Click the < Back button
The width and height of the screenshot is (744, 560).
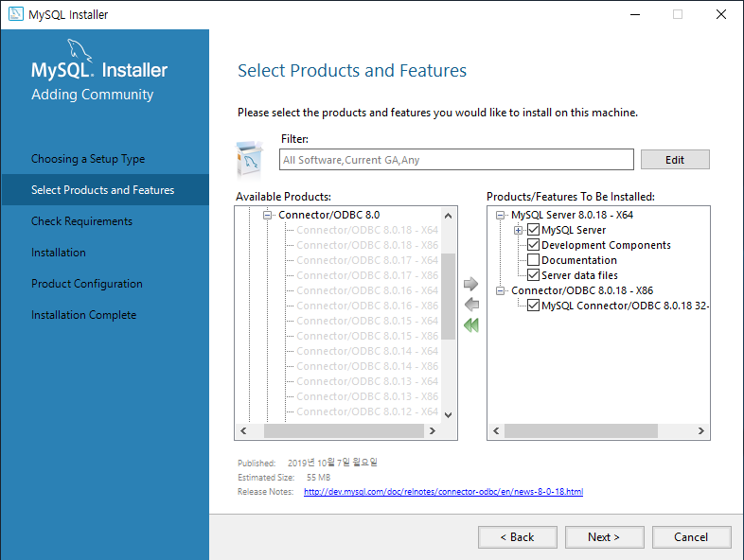tap(517, 537)
